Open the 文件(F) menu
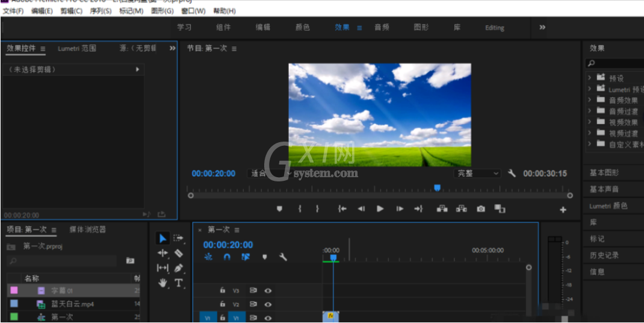644x323 pixels. pyautogui.click(x=13, y=11)
